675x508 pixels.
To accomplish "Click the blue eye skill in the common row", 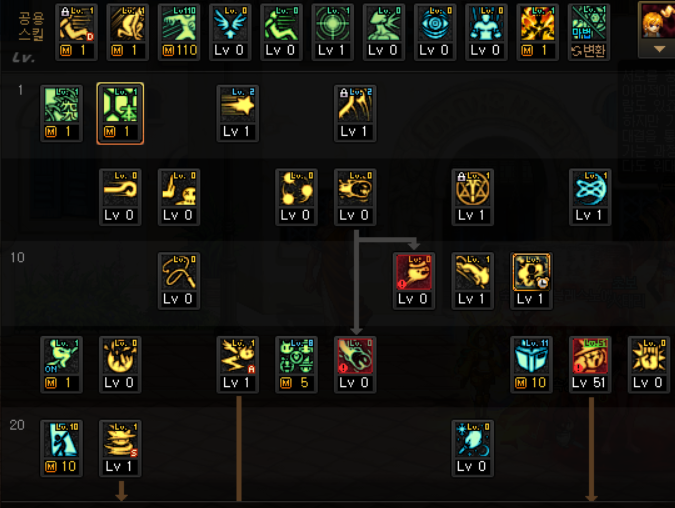I will tap(435, 32).
